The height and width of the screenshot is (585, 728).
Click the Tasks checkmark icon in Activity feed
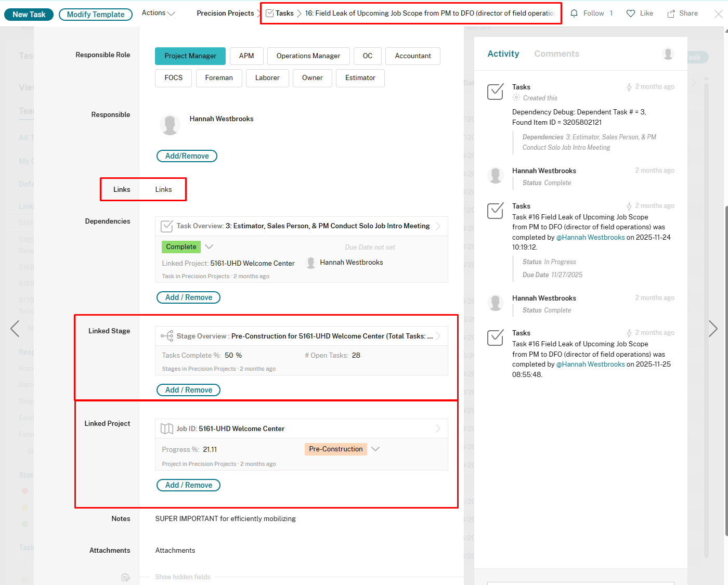pyautogui.click(x=495, y=92)
